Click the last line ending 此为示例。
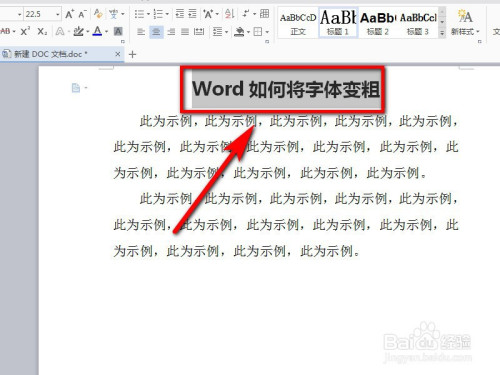Image resolution: width=500 pixels, height=375 pixels. coord(237,251)
